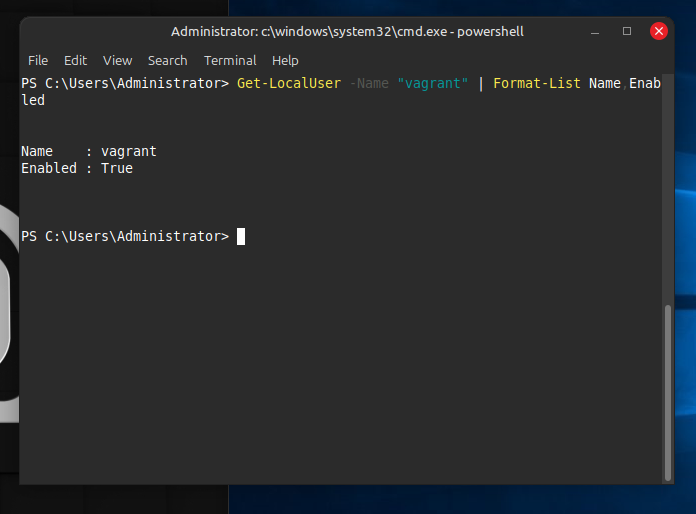Minimize the terminal window
Screen dimensions: 696x514
(595, 31)
